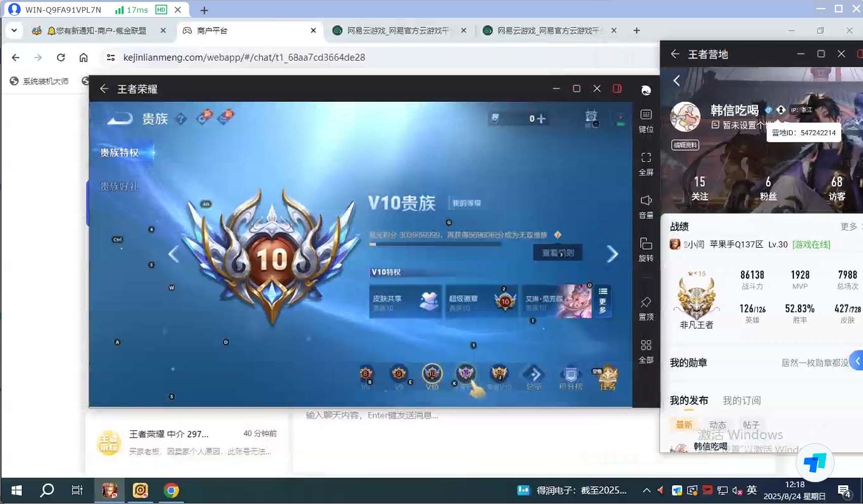Show next noble level with right arrow
The image size is (863, 504).
pos(612,254)
